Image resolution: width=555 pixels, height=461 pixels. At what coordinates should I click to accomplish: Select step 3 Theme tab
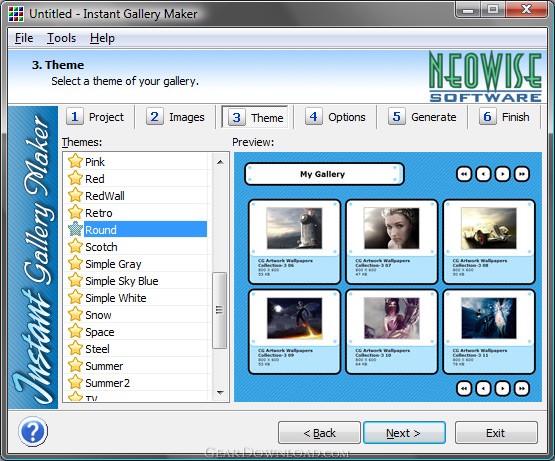[255, 117]
